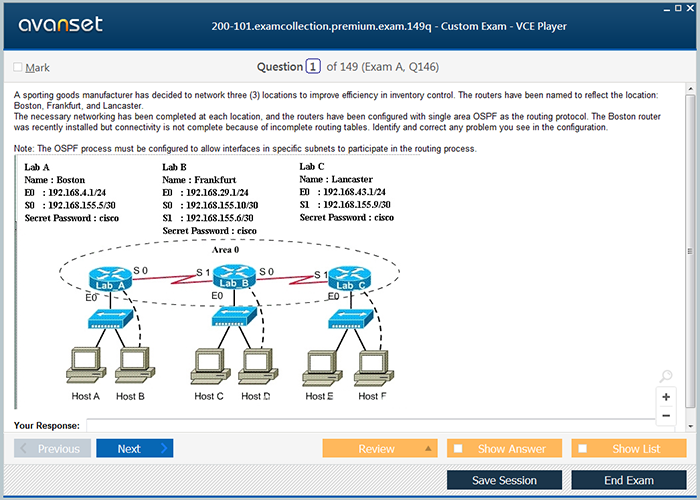700x500 pixels.
Task: Click the 'Name : Lancaster' text
Action: tap(336, 179)
